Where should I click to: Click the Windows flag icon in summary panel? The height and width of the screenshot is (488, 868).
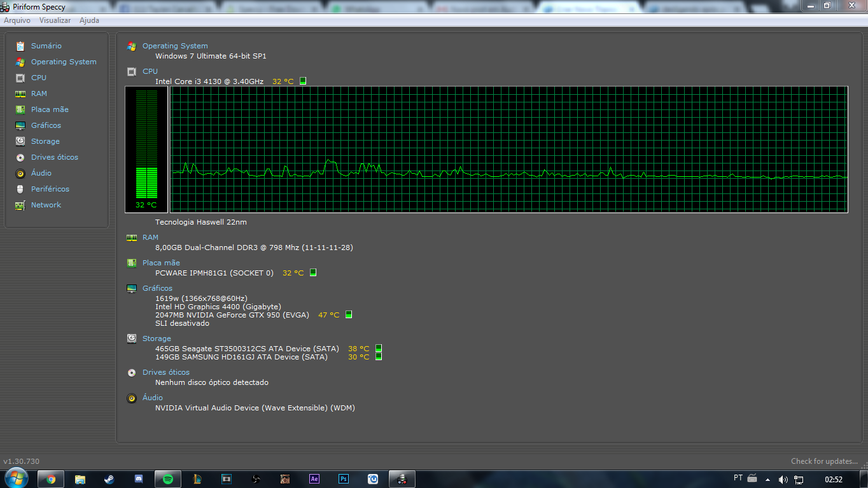[132, 46]
